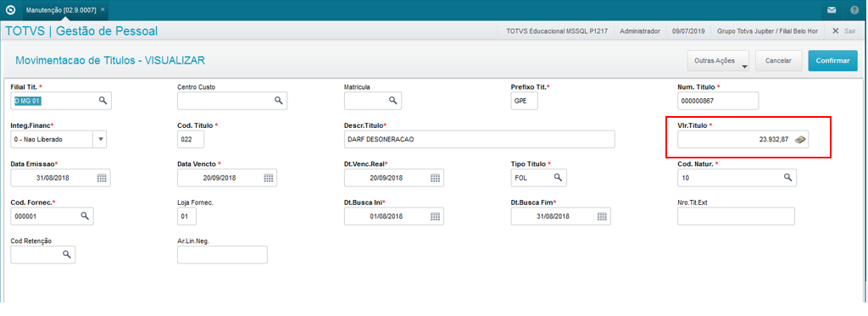Click the Cancelar button

click(778, 61)
